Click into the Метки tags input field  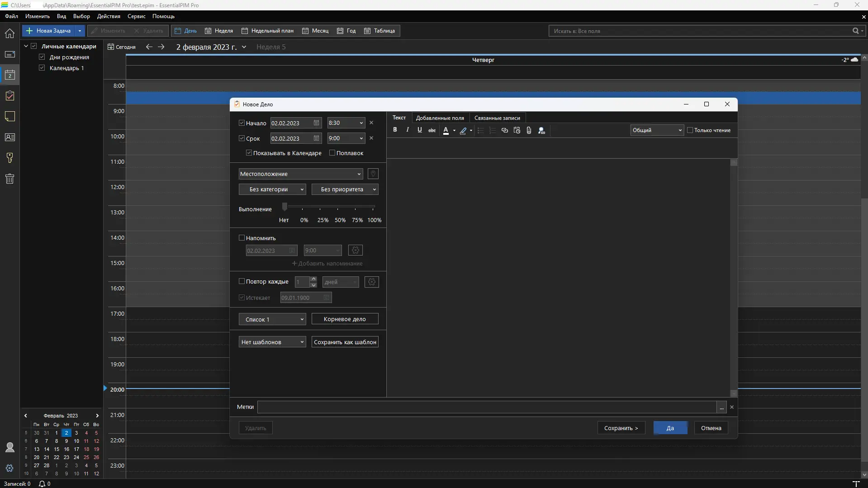pyautogui.click(x=486, y=407)
